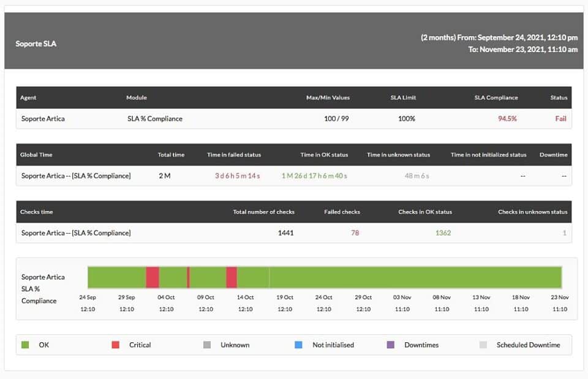Viewport: 588px width, 379px height.
Task: Select the SLA % Compliance module cell
Action: (155, 119)
